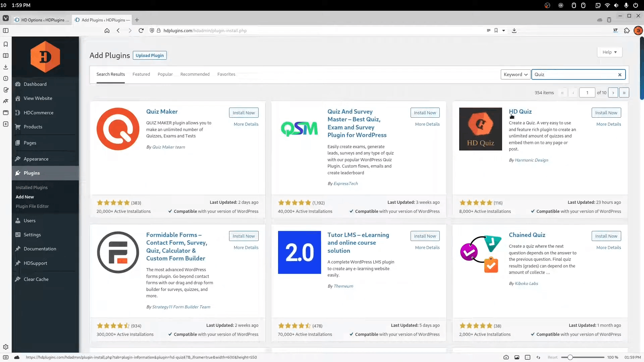Screen dimensions: 644x362
Task: Expand the Help dropdown
Action: pos(609,52)
